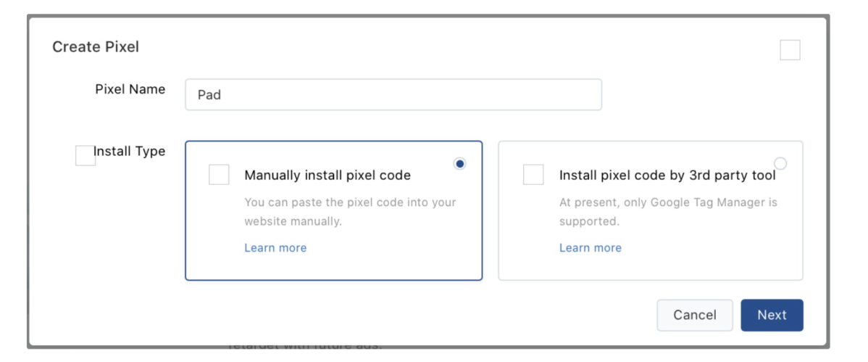Screen dimensions: 868x362
Task: Click the paste pixel code manually description
Action: point(350,211)
